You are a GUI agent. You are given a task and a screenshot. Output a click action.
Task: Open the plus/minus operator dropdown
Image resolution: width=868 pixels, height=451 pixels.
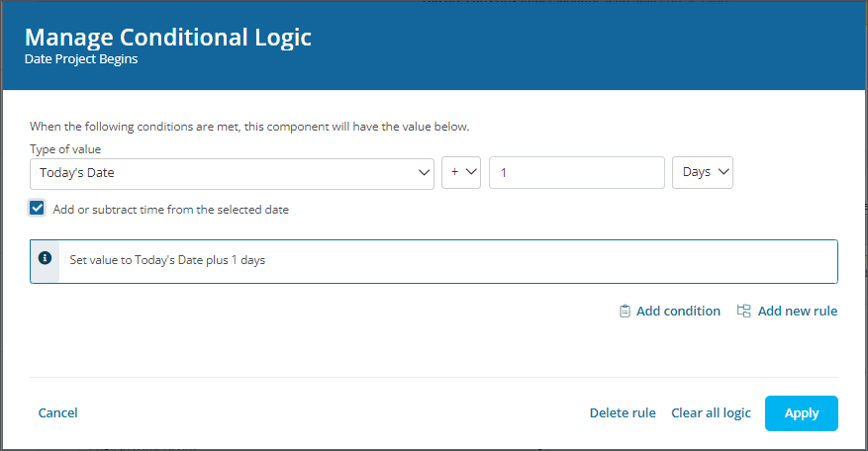pyautogui.click(x=461, y=173)
